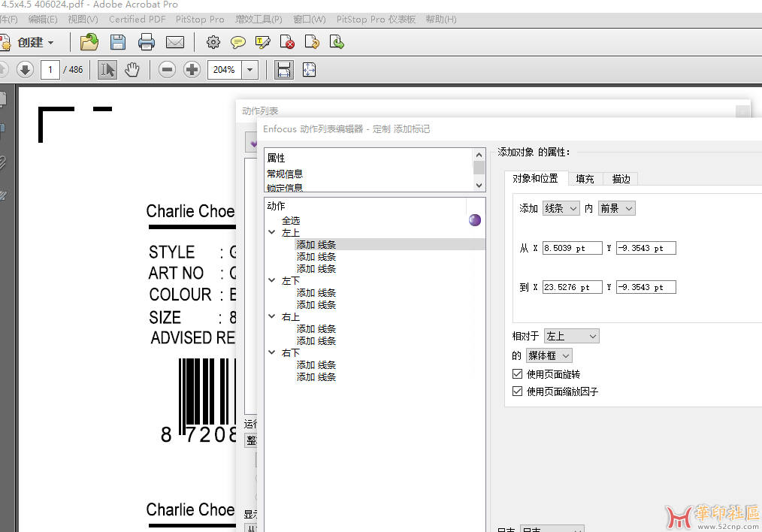This screenshot has width=762, height=532.
Task: Select the first 添加 线条 under 左下
Action: [x=316, y=293]
